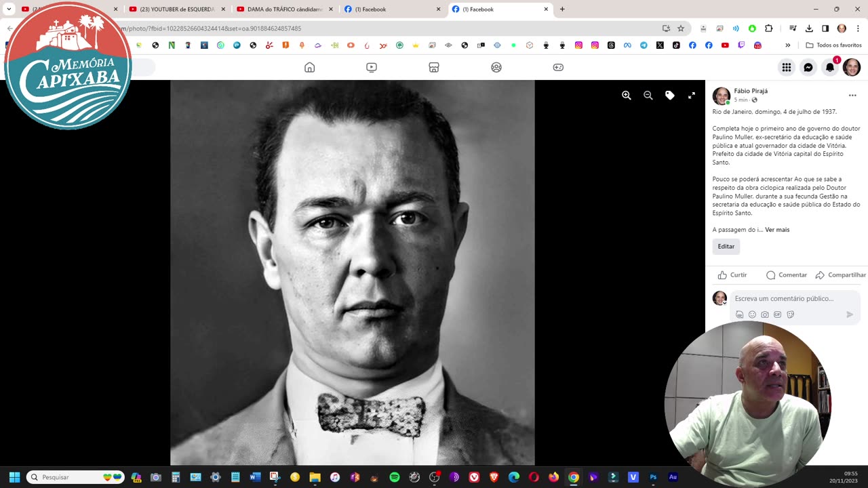Open Facebook notifications bell

coord(830,67)
